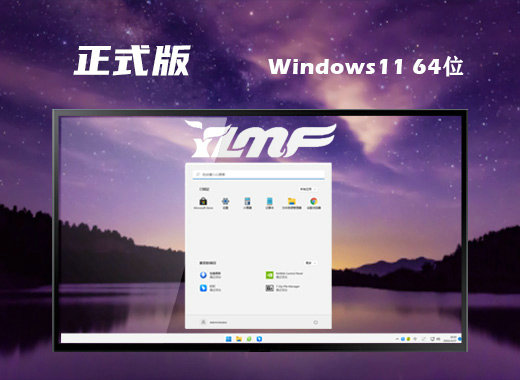The height and width of the screenshot is (380, 520).
Task: Launch Google Chrome from pinned apps
Action: pyautogui.click(x=314, y=202)
